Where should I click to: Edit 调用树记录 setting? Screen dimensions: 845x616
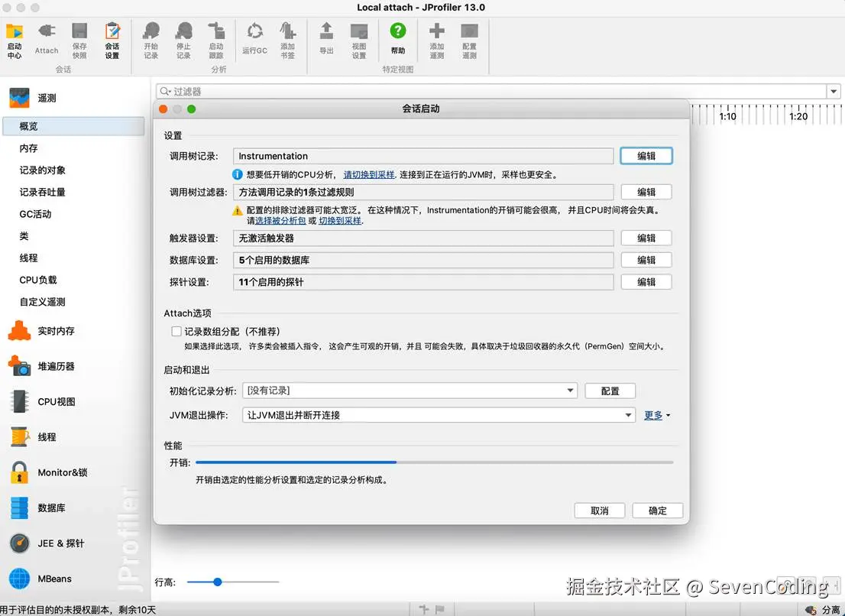click(x=646, y=156)
